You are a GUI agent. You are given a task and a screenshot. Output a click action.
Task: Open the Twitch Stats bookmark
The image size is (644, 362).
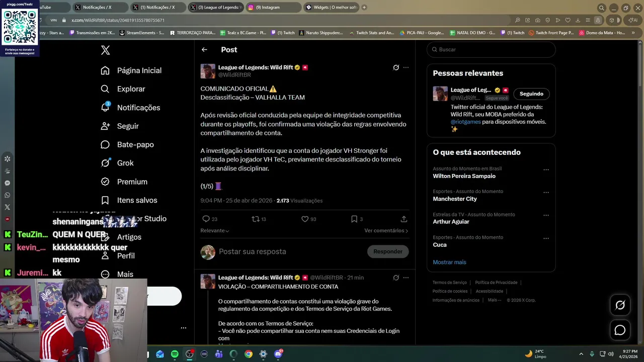pos(371,33)
